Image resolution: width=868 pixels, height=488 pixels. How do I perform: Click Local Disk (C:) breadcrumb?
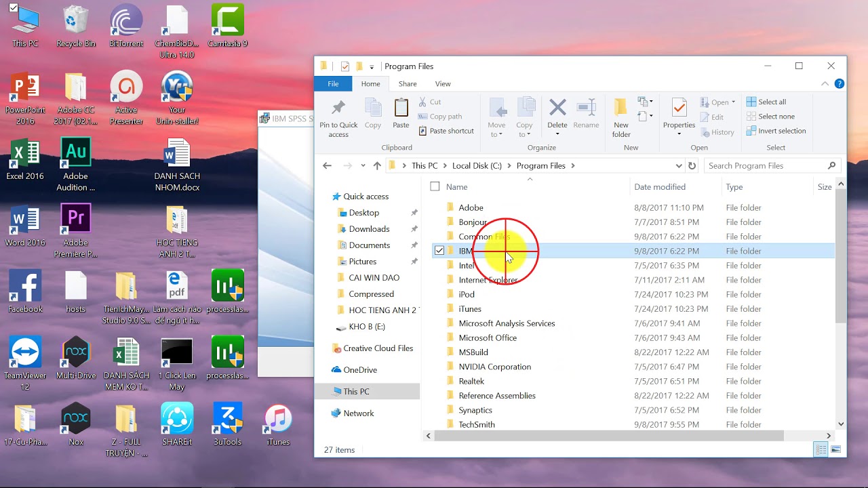477,165
